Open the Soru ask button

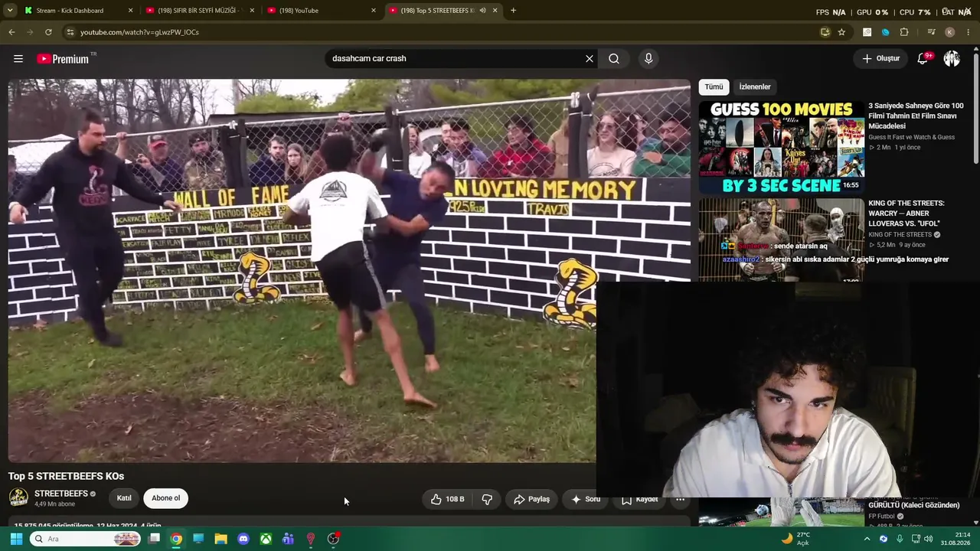click(586, 499)
